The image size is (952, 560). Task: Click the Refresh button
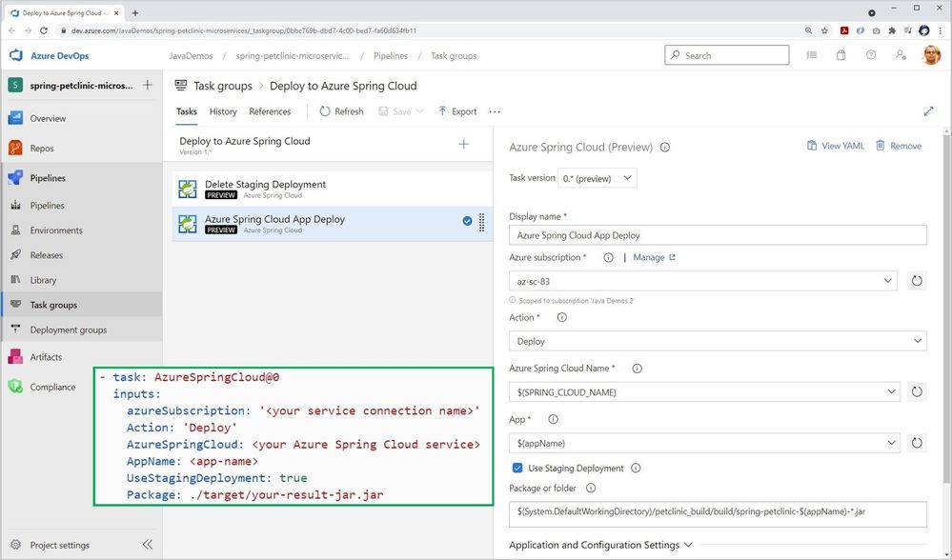341,111
